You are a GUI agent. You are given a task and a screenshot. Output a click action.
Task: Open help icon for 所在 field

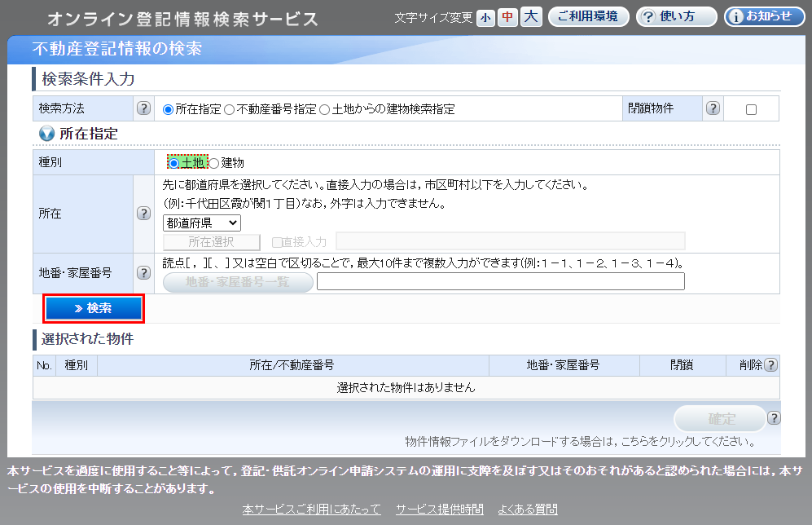click(143, 214)
